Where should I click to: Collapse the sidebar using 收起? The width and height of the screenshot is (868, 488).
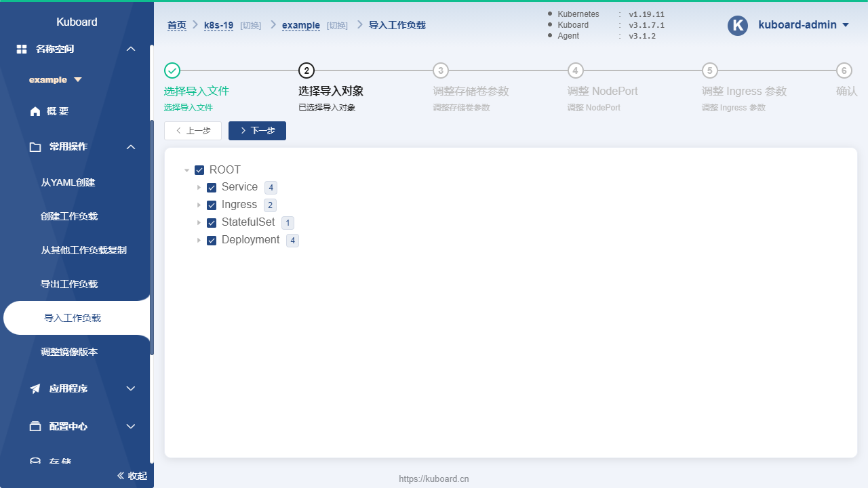132,475
